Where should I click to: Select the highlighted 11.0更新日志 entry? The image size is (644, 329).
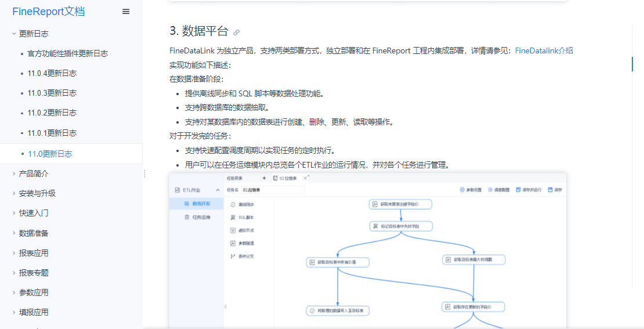coord(50,154)
